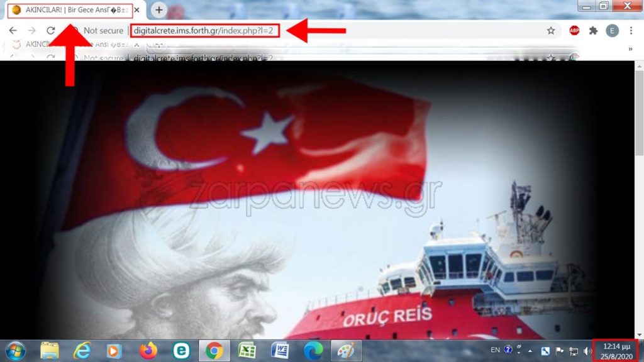Go back to previous page
The width and height of the screenshot is (644, 362).
point(13,30)
